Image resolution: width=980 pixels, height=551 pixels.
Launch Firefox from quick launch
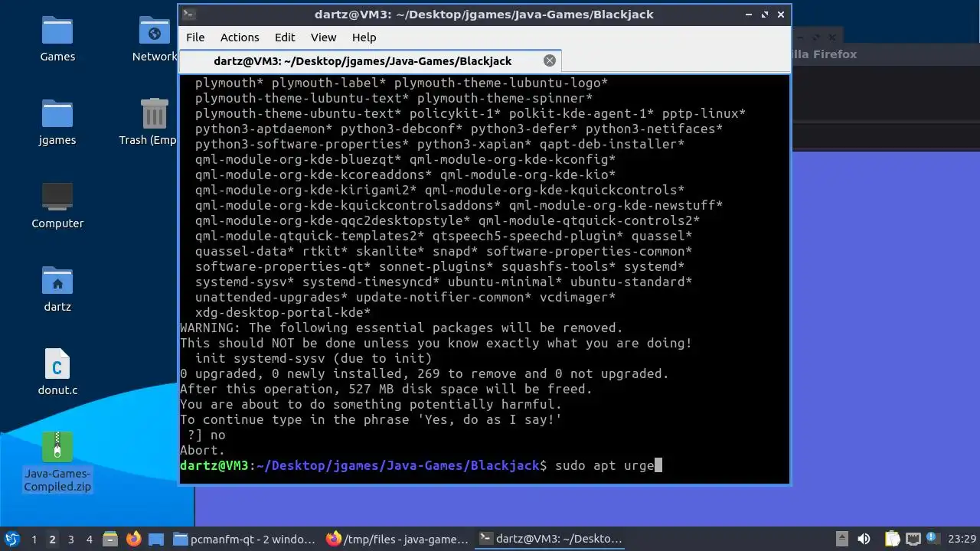(133, 539)
